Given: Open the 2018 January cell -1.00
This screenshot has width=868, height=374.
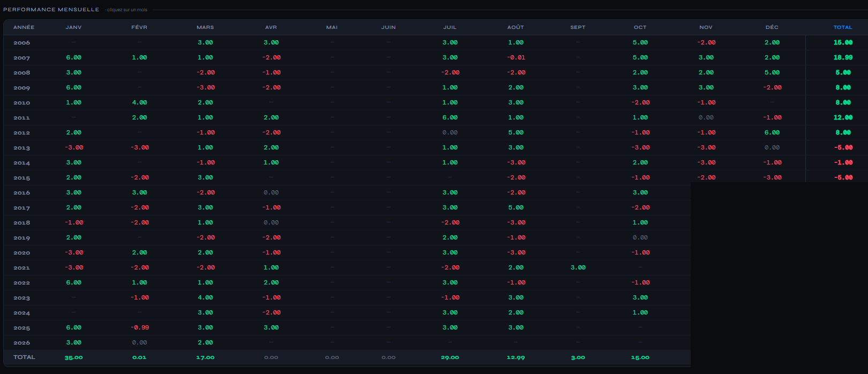Looking at the screenshot, I should click(73, 222).
